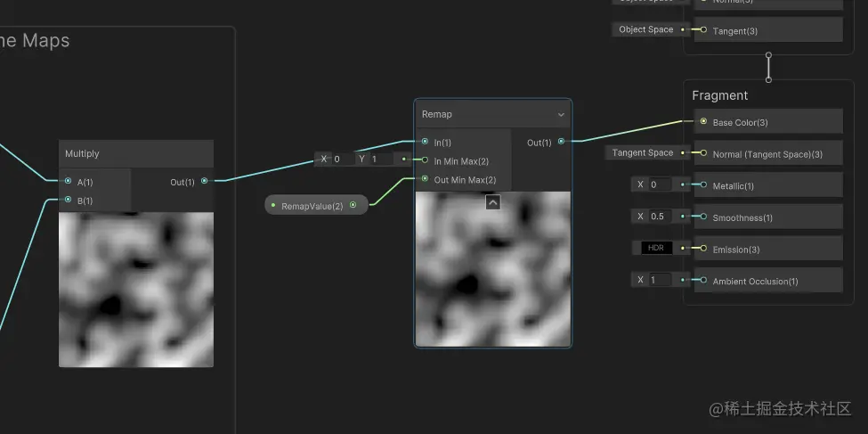Click the Multiply node preview image

click(136, 290)
